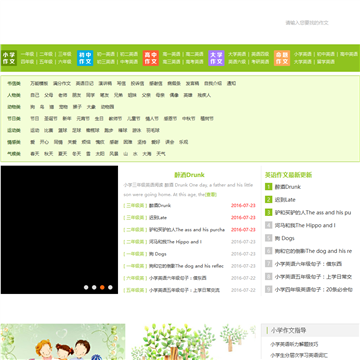Open the 大海 topic in 气候类 row
This screenshot has height=360, width=360.
pyautogui.click(x=147, y=154)
